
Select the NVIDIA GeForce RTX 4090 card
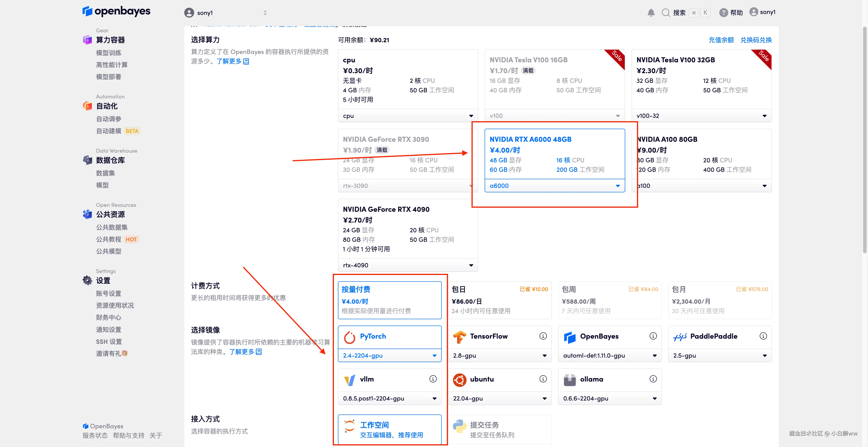(408, 229)
